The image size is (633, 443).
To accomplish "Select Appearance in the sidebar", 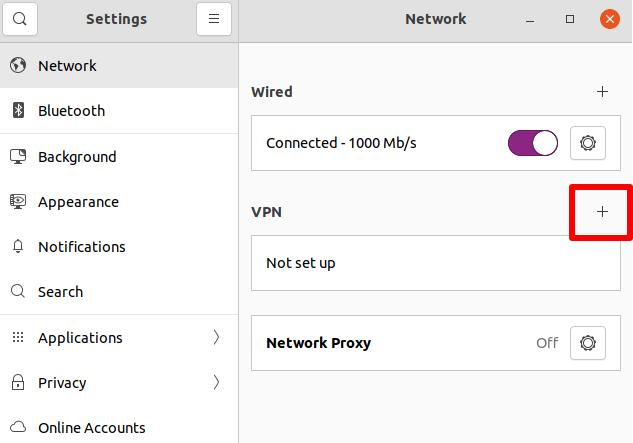I will pyautogui.click(x=78, y=202).
